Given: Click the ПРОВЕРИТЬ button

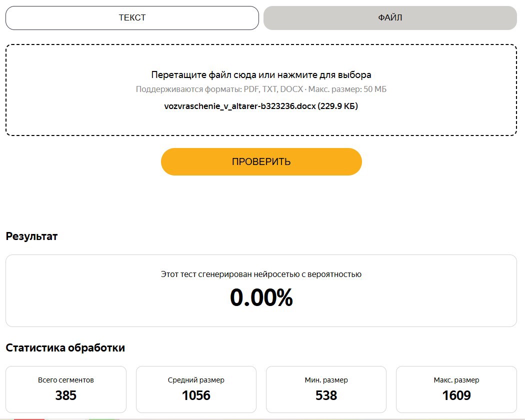Looking at the screenshot, I should (261, 162).
